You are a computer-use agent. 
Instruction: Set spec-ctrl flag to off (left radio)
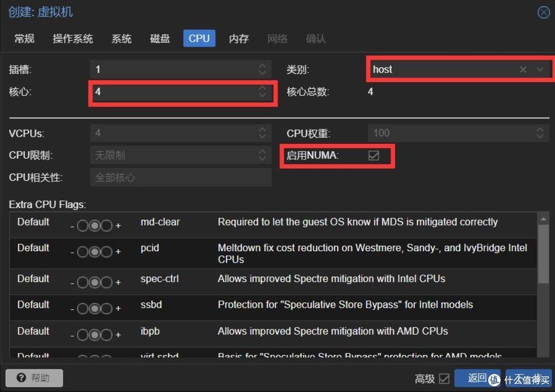point(82,283)
